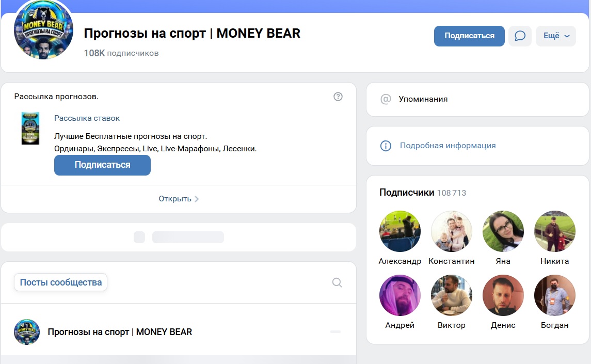Click text Ординары, Экспрессы, Live, Live-Марафоны, Лесенки.

(155, 149)
